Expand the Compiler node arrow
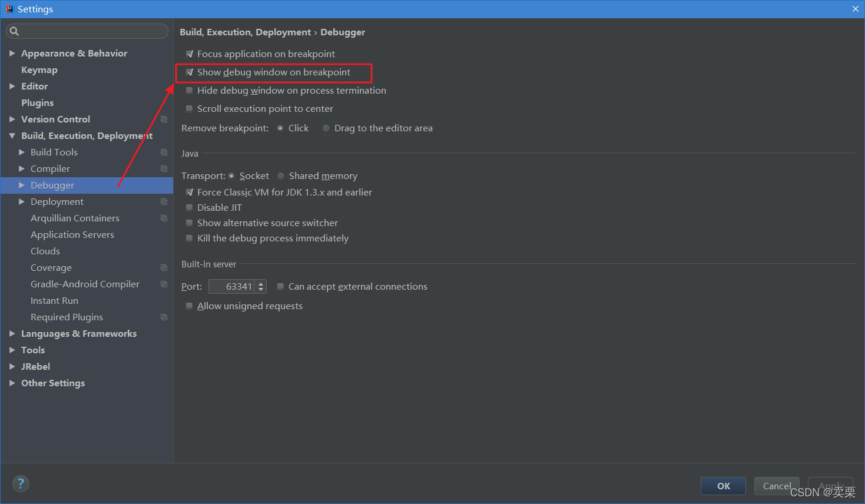The width and height of the screenshot is (865, 504). coord(22,169)
